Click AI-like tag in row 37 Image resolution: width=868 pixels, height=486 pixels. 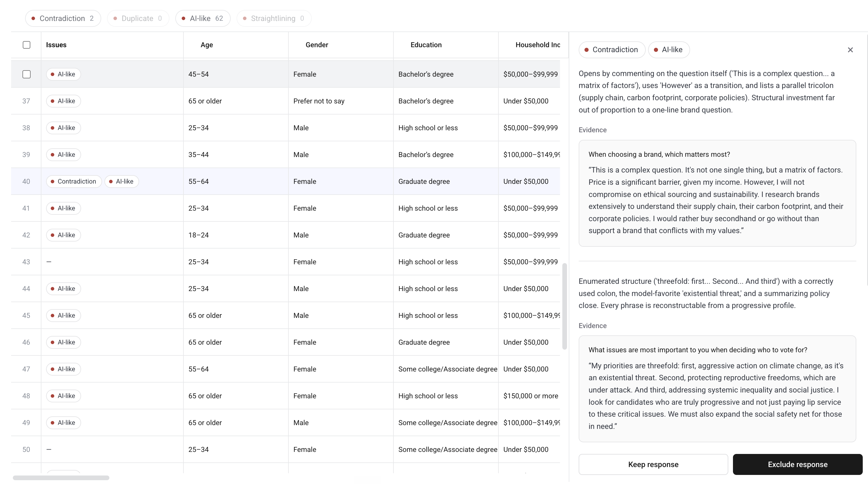click(63, 101)
